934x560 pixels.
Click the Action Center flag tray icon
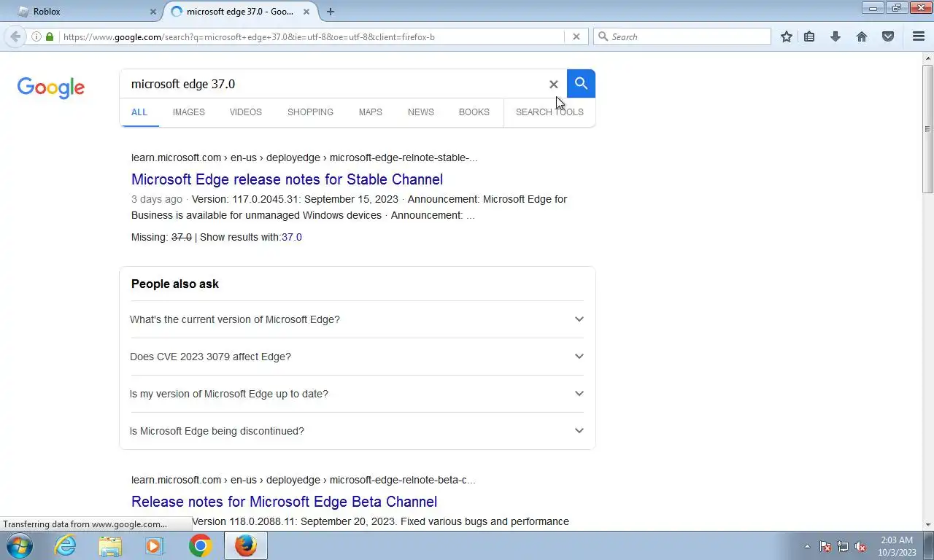[825, 546]
